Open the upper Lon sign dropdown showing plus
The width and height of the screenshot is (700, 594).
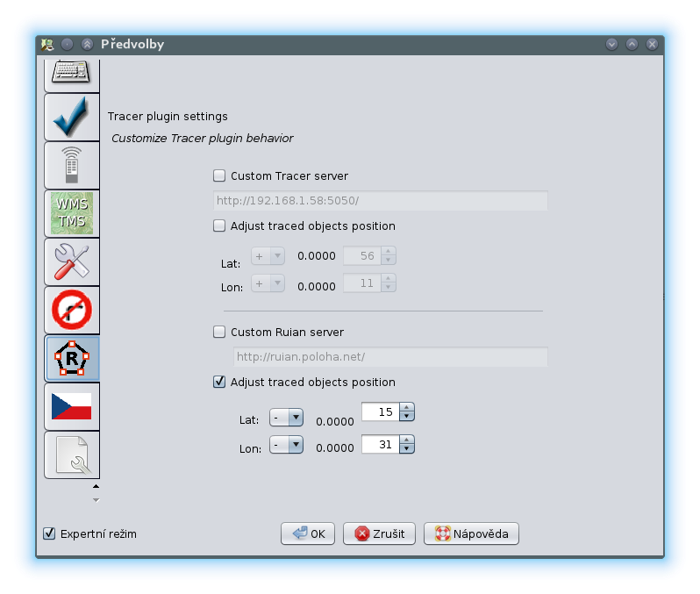click(268, 283)
